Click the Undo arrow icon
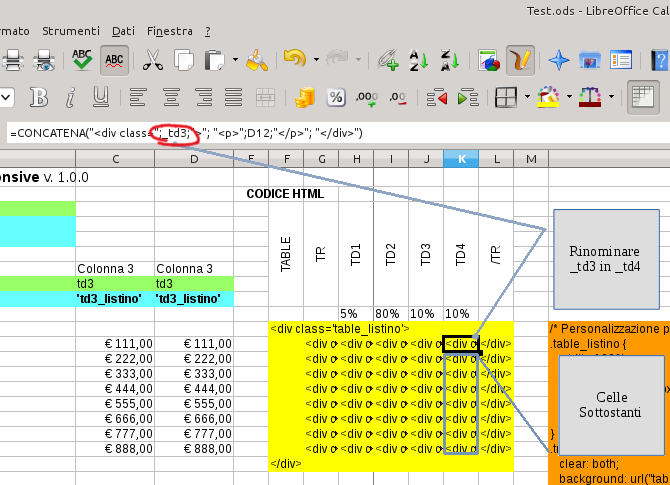The image size is (670, 485). click(295, 59)
